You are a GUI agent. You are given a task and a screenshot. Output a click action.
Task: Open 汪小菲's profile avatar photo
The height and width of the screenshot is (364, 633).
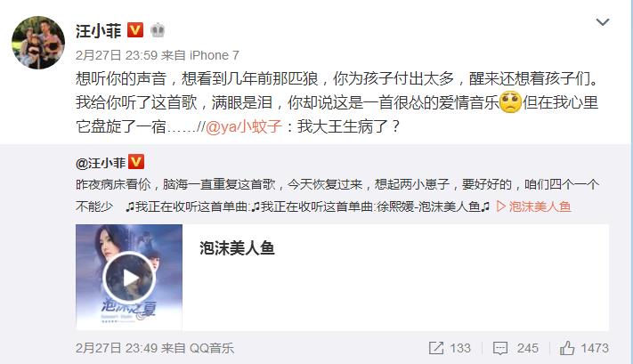(38, 43)
